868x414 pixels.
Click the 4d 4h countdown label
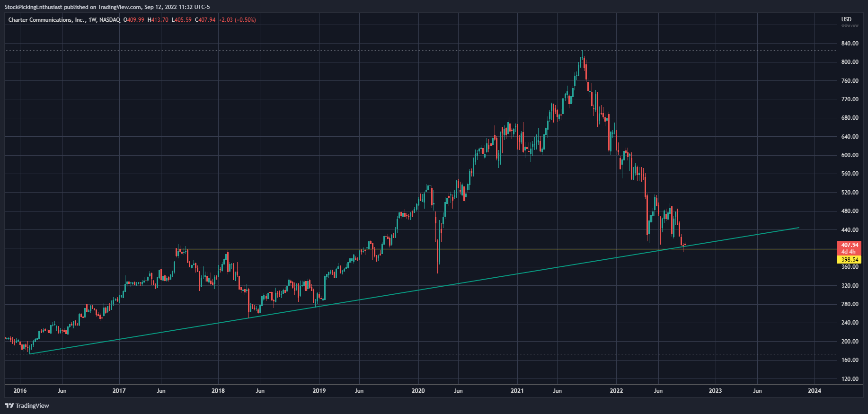coord(850,252)
